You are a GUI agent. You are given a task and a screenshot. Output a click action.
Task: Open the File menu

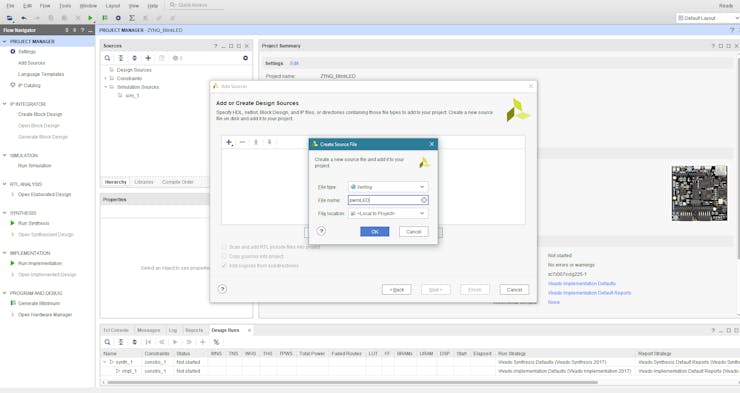[10, 6]
